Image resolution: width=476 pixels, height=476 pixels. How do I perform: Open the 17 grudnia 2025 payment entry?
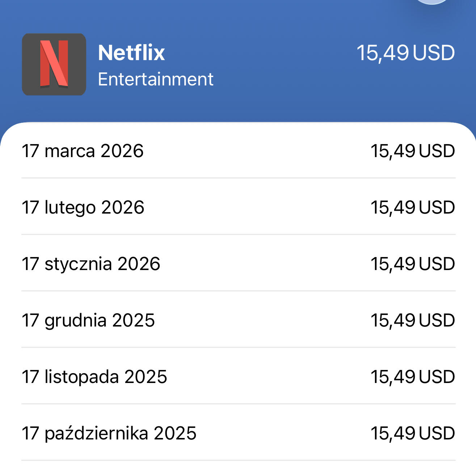(88, 320)
